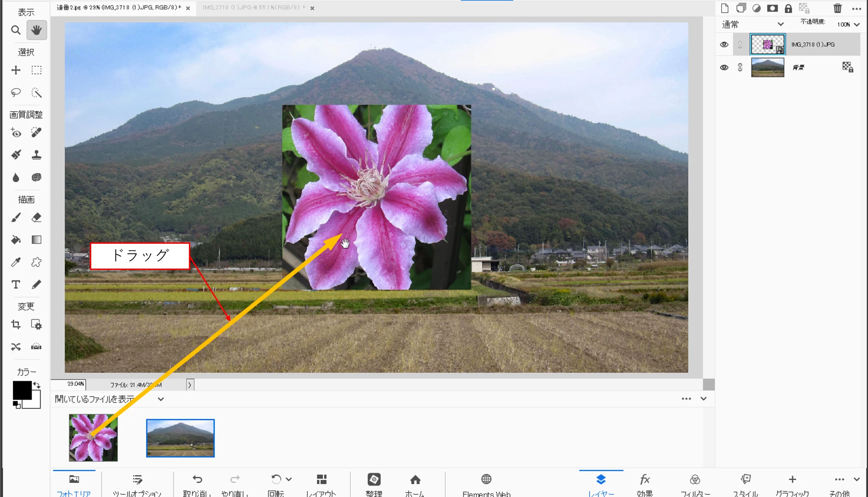868x497 pixels.
Task: Select the Paint Bucket tool
Action: (16, 240)
